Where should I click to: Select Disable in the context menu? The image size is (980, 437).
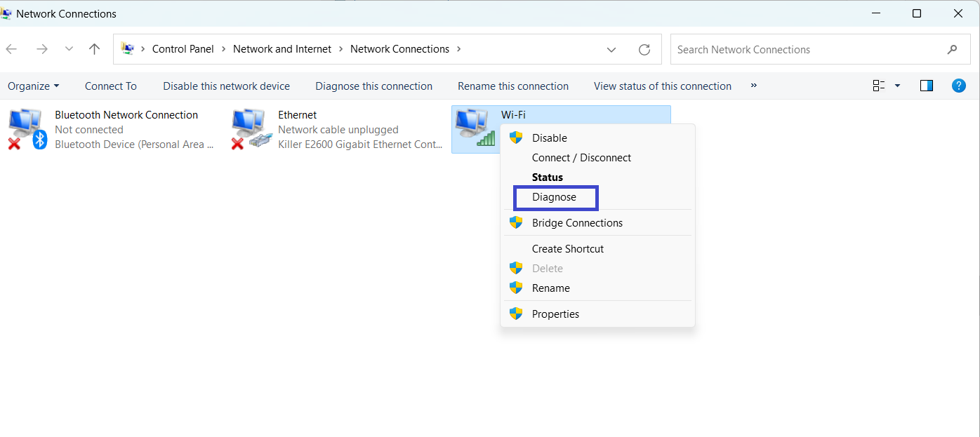click(x=549, y=138)
